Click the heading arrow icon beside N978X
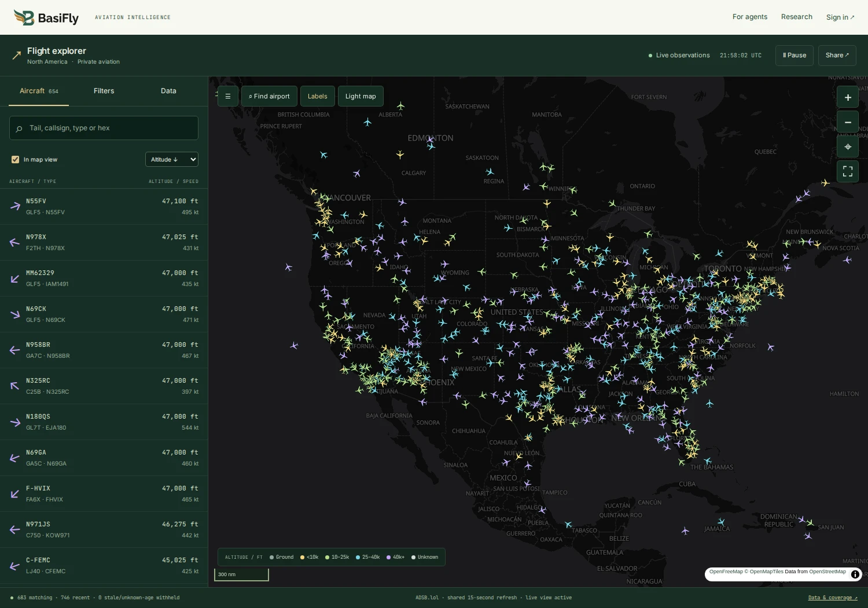This screenshot has height=608, width=868. (x=15, y=242)
